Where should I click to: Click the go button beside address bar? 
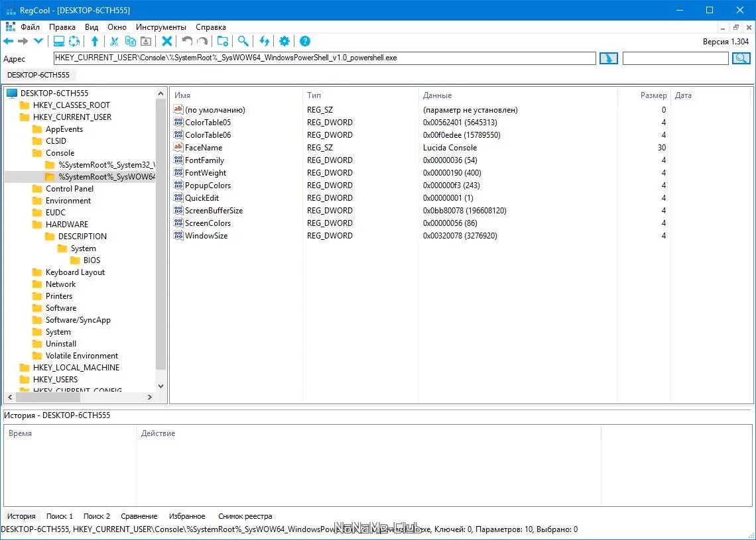tap(609, 58)
